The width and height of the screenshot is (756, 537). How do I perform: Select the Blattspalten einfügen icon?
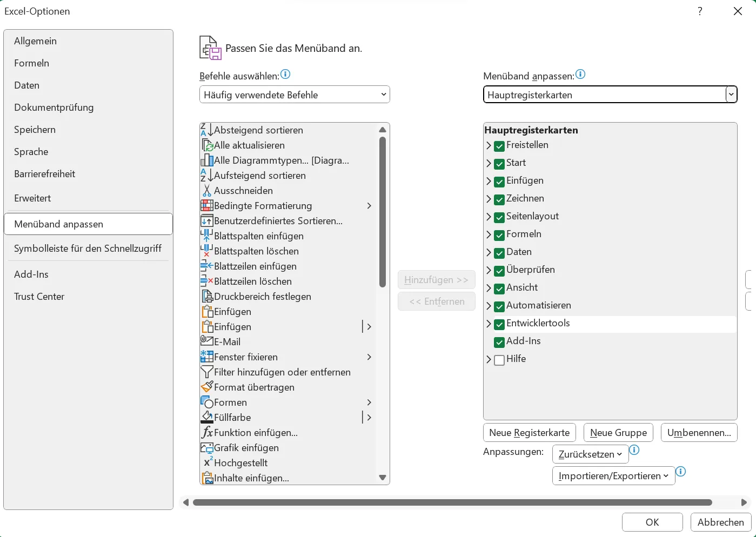207,236
